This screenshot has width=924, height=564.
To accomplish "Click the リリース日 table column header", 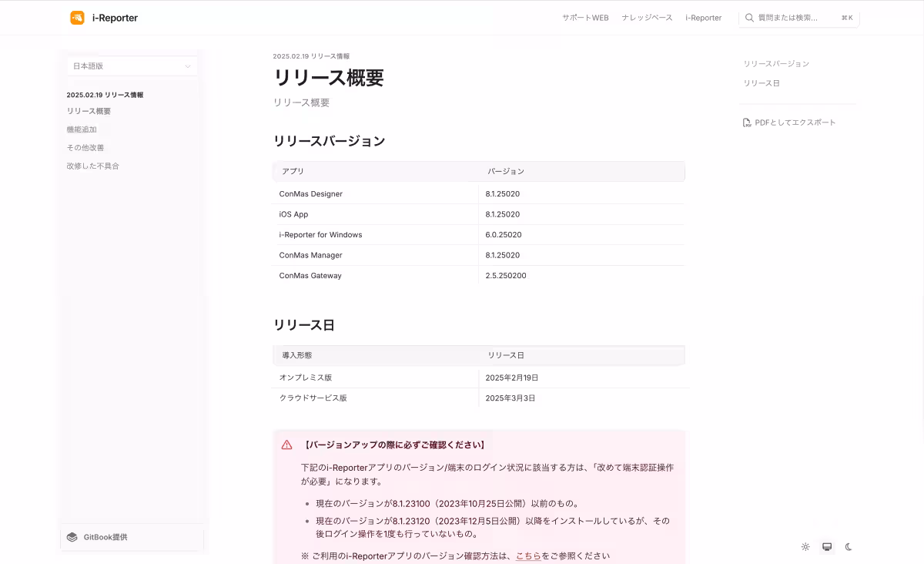I will (x=506, y=355).
